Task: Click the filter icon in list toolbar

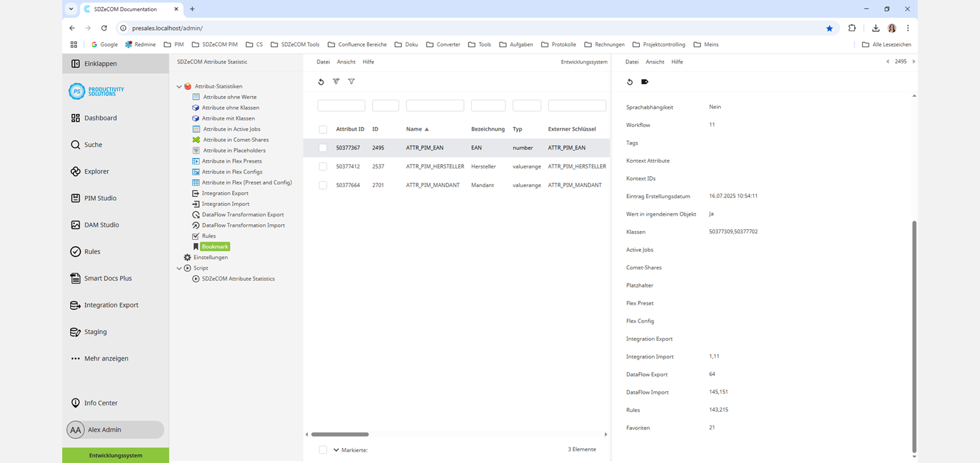Action: coord(351,82)
